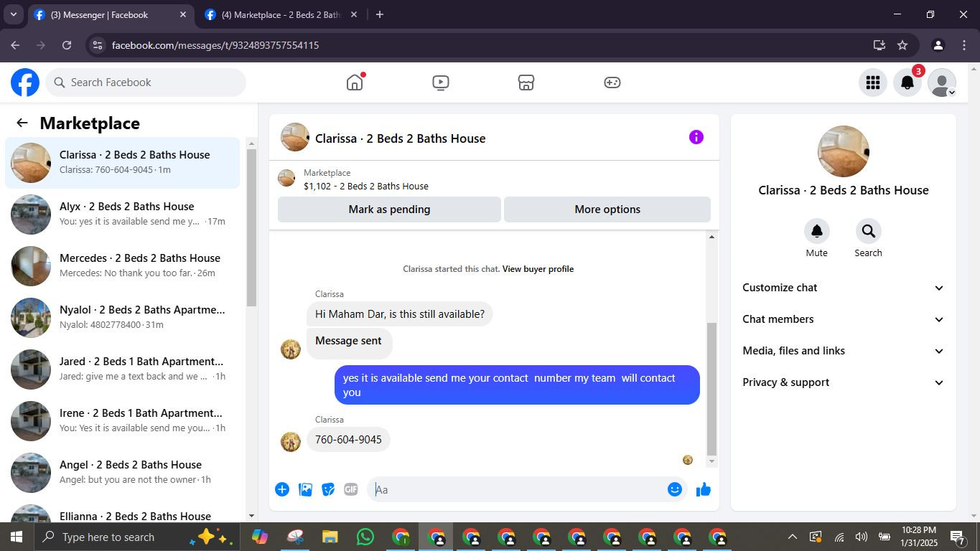This screenshot has height=551, width=980.
Task: Open the Clarissa 2 Beds conversation
Action: [x=123, y=163]
